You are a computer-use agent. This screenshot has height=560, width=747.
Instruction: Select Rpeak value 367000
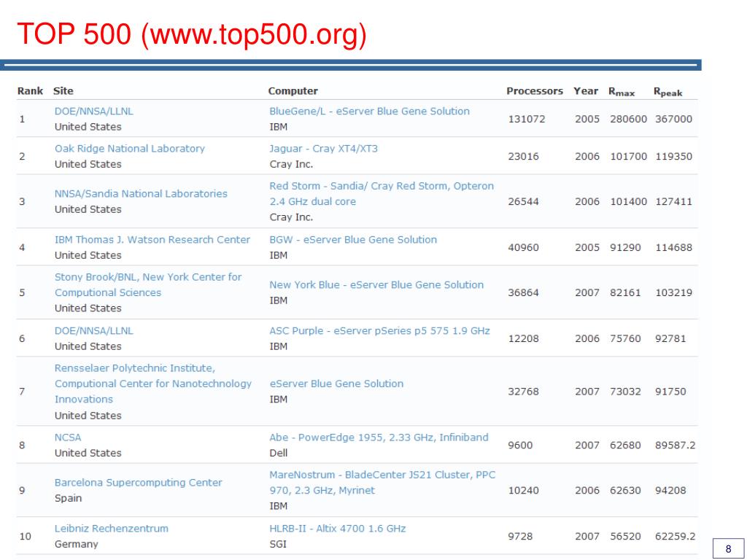(x=673, y=119)
